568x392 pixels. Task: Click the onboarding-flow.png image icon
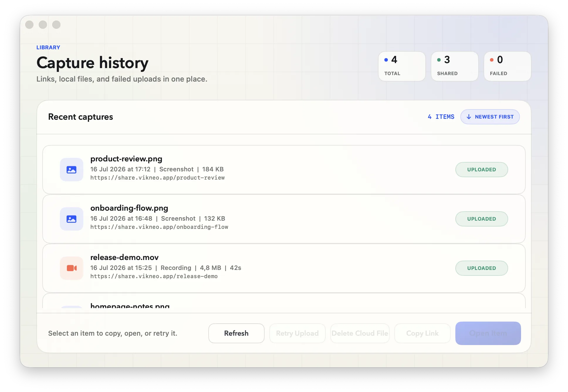72,219
